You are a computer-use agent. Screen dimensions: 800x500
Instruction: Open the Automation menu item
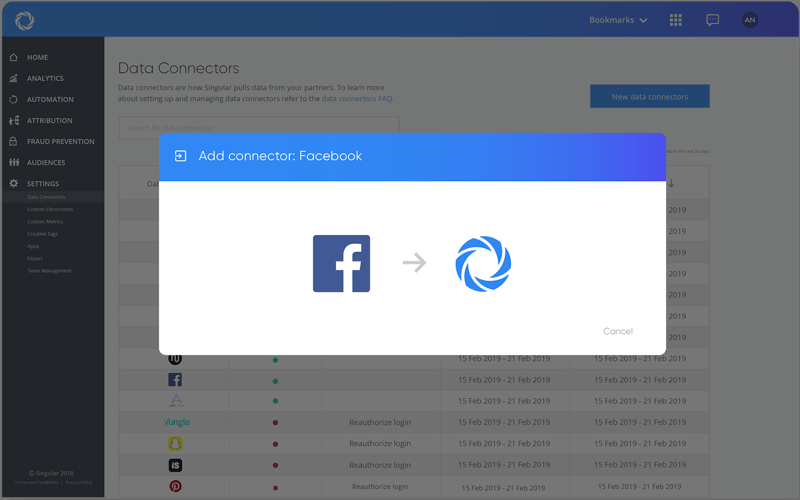click(x=50, y=99)
